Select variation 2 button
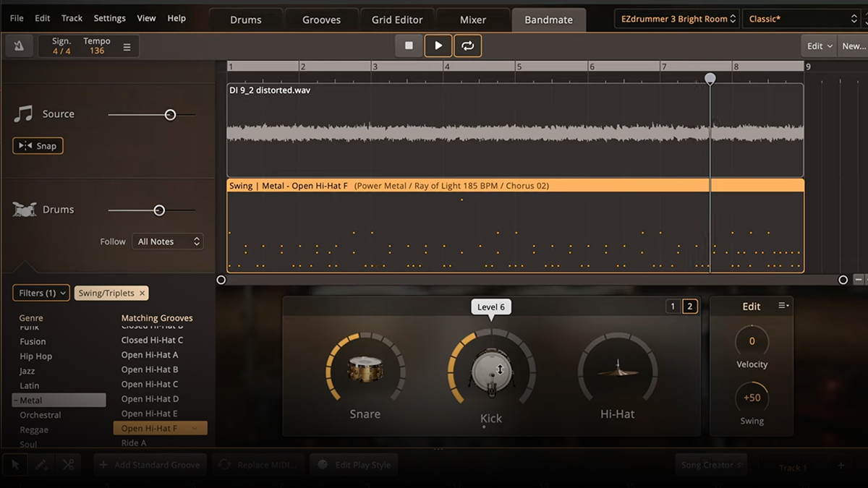 pos(689,307)
